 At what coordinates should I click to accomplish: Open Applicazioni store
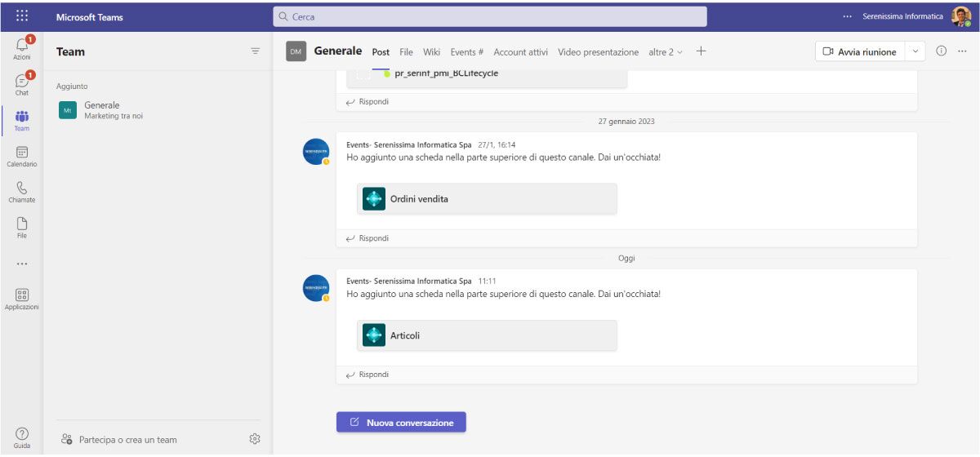(x=22, y=299)
